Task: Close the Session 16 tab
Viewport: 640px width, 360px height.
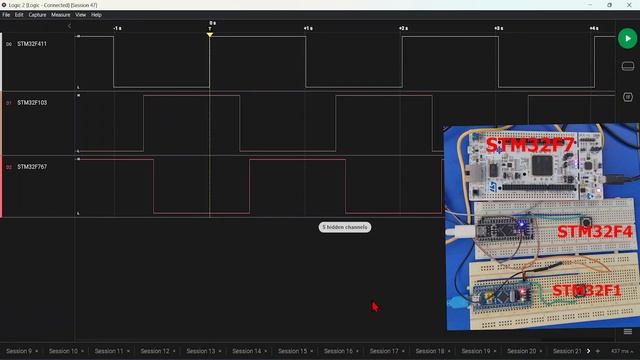Action: pyautogui.click(x=357, y=351)
